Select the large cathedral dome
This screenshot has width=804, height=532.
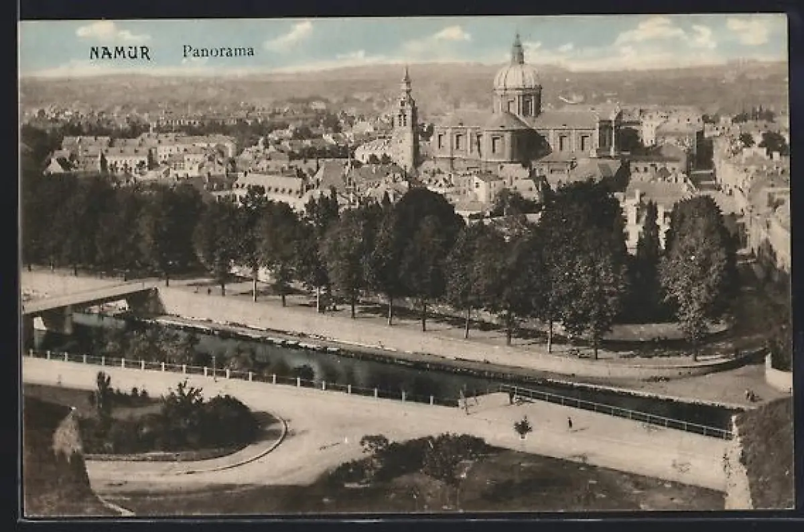[x=517, y=76]
